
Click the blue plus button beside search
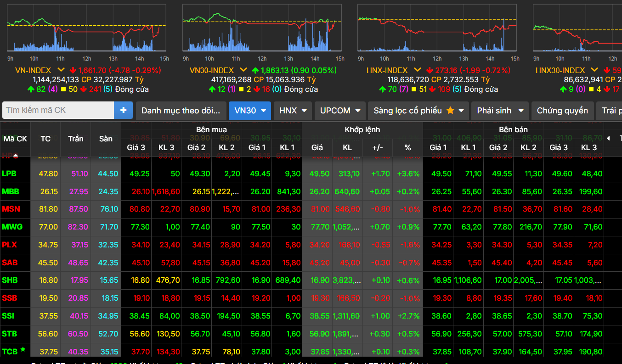click(x=123, y=111)
